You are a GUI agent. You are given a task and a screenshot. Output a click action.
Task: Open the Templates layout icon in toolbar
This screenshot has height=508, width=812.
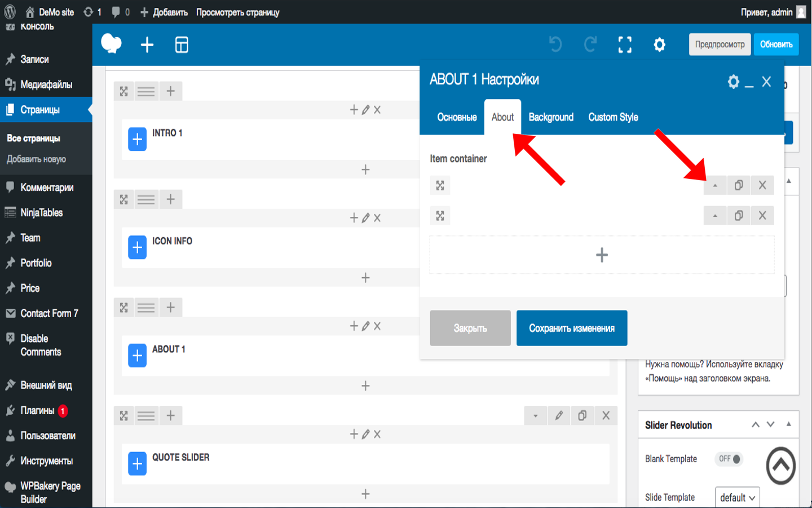point(182,45)
